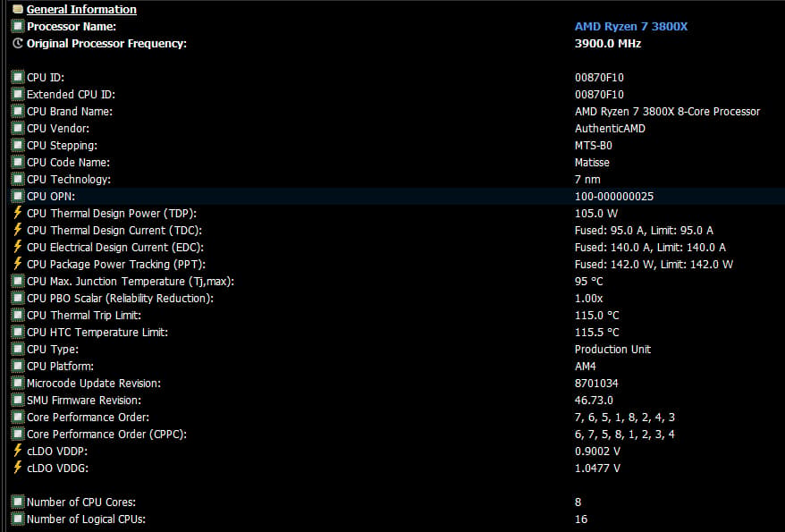The image size is (785, 532).
Task: Select the AM4 platform value
Action: click(x=586, y=367)
